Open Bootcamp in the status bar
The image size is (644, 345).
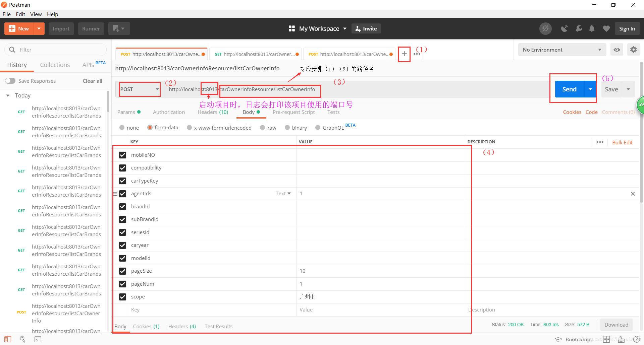573,339
